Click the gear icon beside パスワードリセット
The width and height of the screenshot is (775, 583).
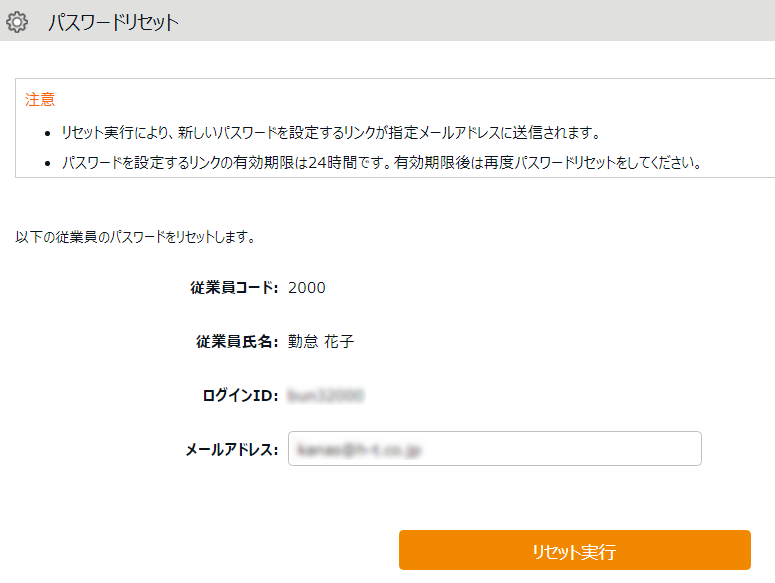point(17,21)
